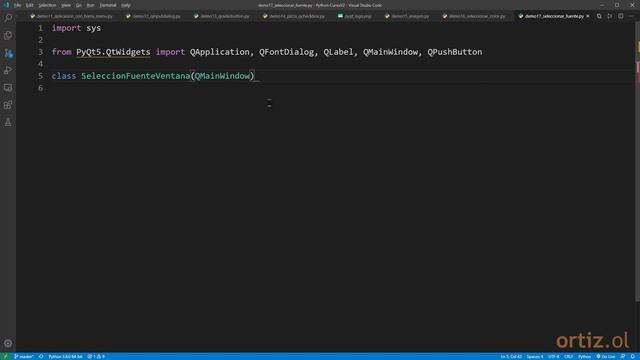
Task: Open the Extensions view
Action: tap(8, 105)
